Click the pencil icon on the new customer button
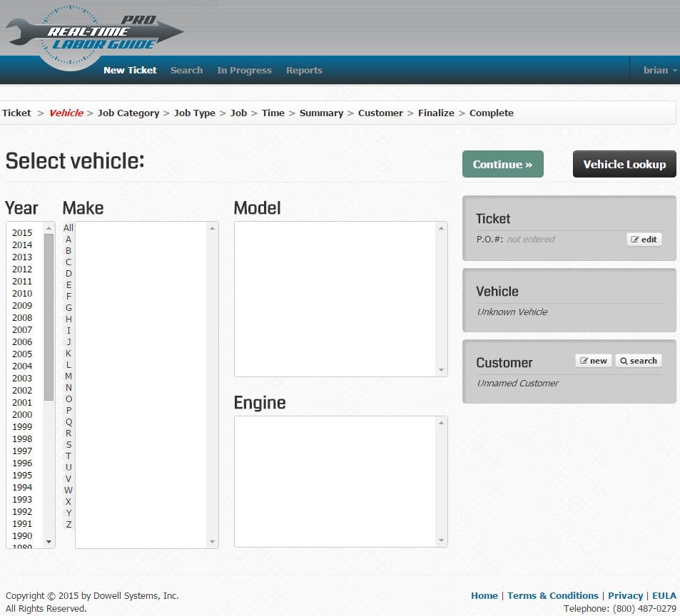Image resolution: width=680 pixels, height=616 pixels. [584, 360]
